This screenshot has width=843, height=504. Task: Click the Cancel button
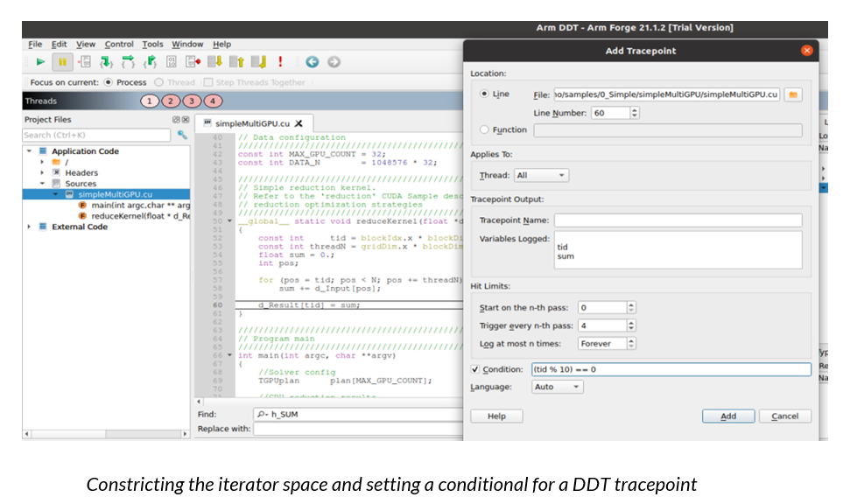click(x=785, y=416)
